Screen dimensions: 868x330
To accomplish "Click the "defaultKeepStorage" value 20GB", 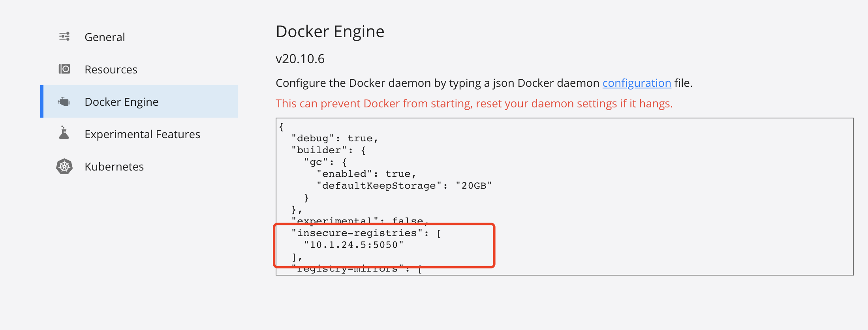I will click(x=473, y=186).
